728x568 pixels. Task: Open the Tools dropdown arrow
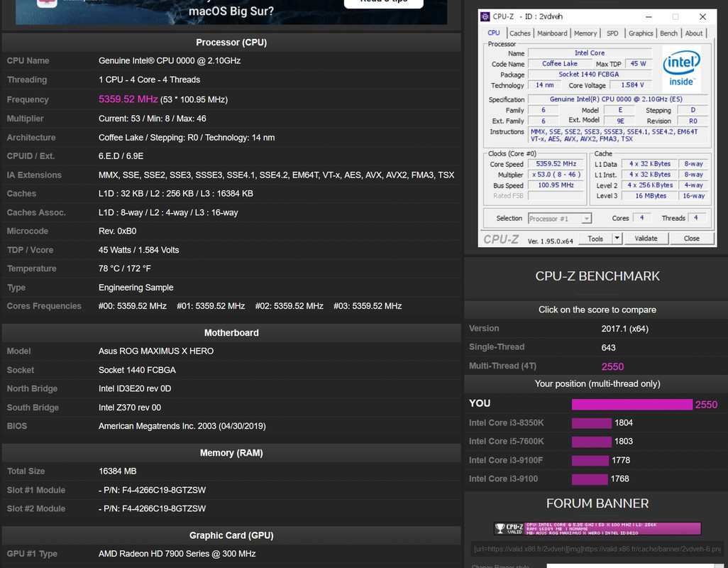[617, 239]
